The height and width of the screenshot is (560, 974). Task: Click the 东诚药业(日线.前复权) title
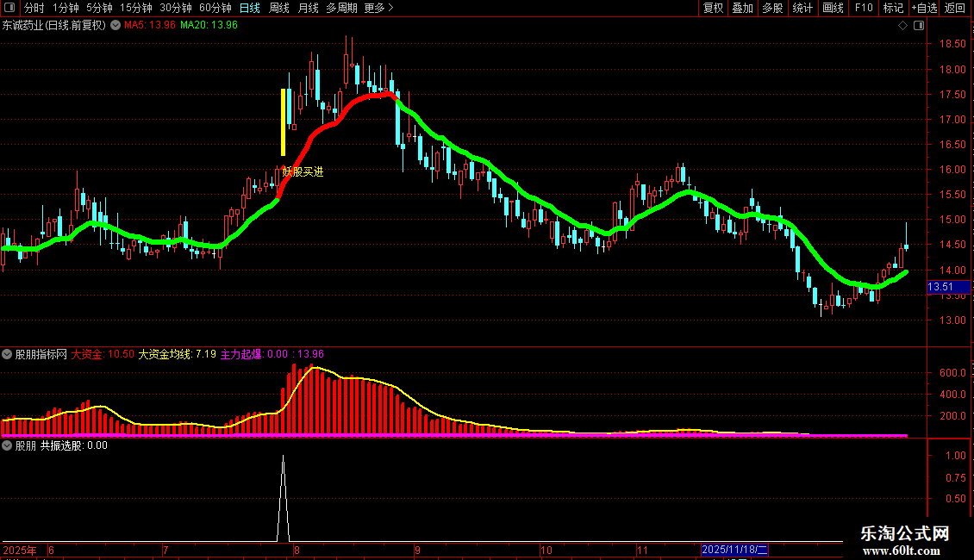[54, 25]
